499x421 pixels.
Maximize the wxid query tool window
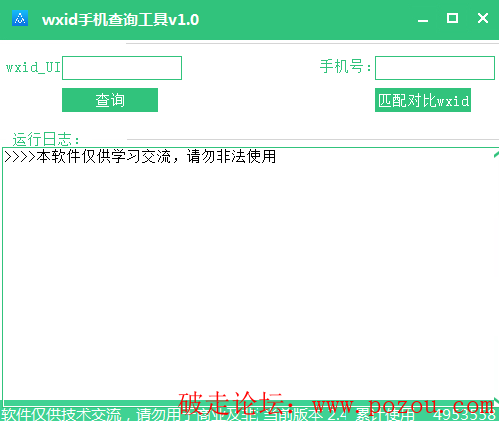(x=452, y=18)
